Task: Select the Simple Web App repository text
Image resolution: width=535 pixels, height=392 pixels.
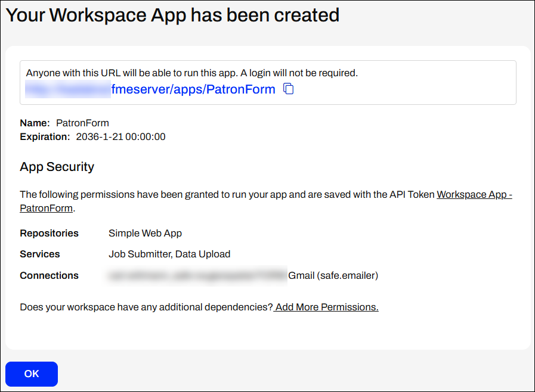Action: pyautogui.click(x=145, y=233)
